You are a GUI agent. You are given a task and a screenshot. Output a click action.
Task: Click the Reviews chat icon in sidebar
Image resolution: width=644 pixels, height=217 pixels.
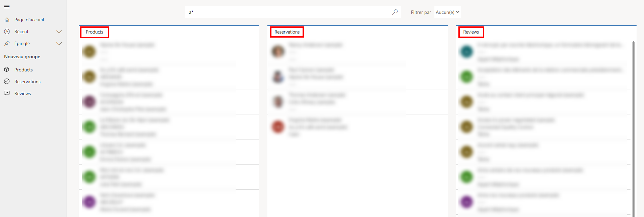coord(7,93)
